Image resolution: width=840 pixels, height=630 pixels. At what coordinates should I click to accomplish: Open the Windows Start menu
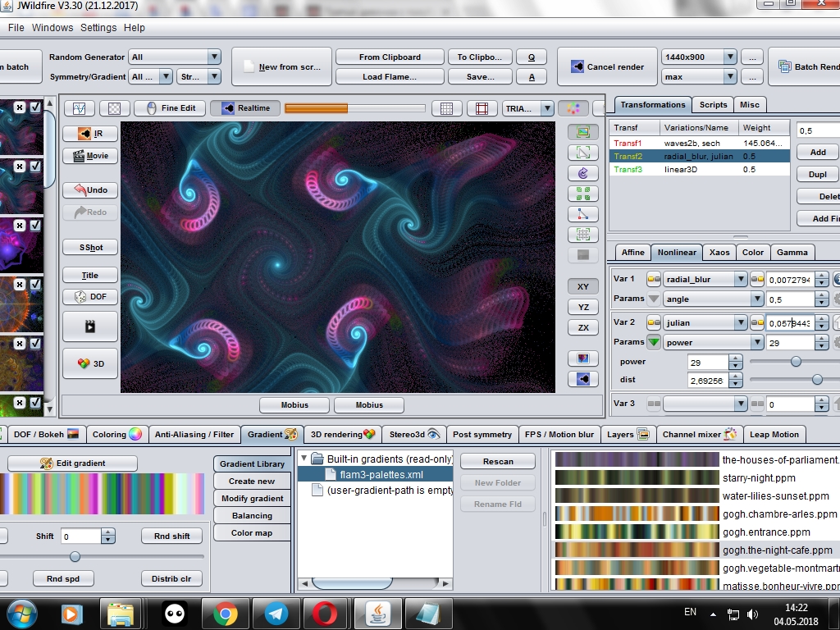(22, 614)
